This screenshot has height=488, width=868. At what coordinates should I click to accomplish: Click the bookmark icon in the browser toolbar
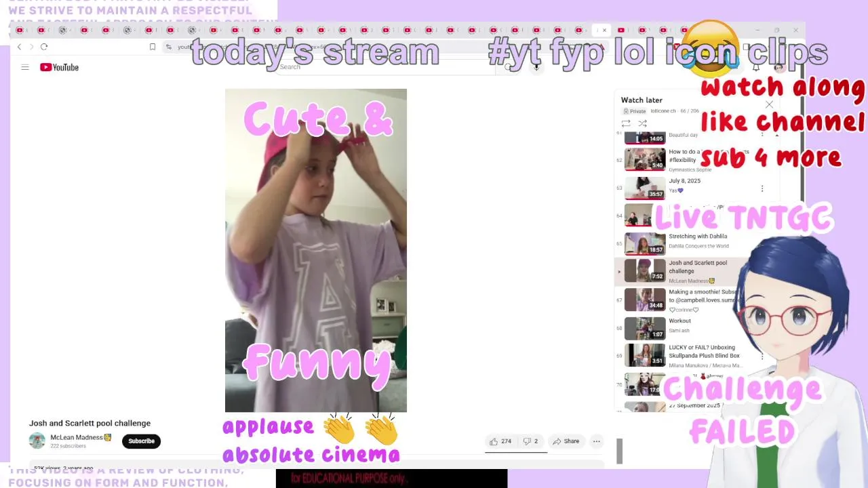tap(153, 47)
